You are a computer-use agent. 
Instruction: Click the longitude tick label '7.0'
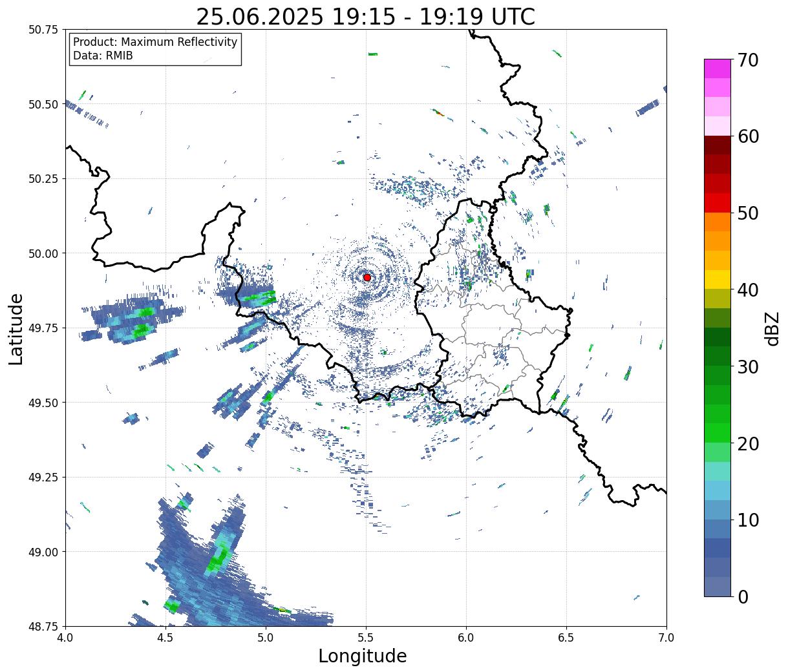[x=666, y=638]
